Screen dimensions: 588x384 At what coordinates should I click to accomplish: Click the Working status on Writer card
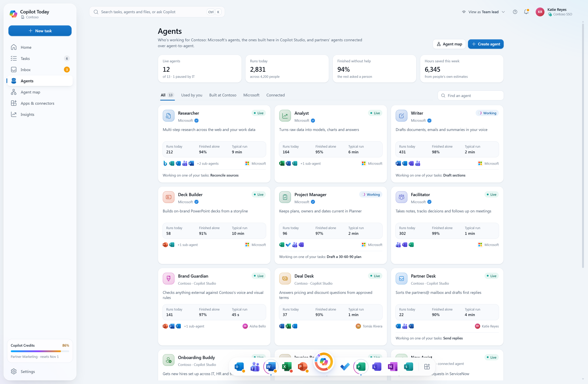[x=487, y=113]
